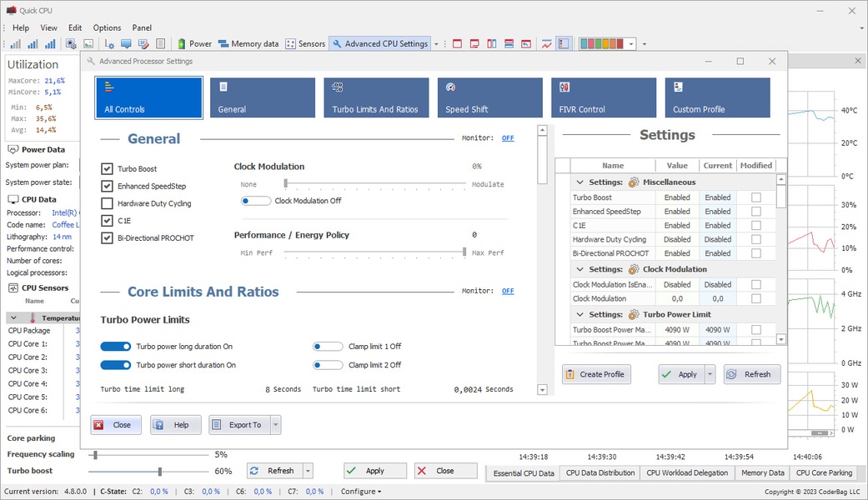Click the Monitor OFF link beside General
Screen dimensions: 868x500
pyautogui.click(x=508, y=138)
